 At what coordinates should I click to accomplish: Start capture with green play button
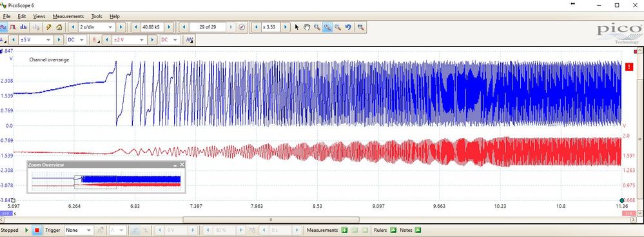(26, 231)
